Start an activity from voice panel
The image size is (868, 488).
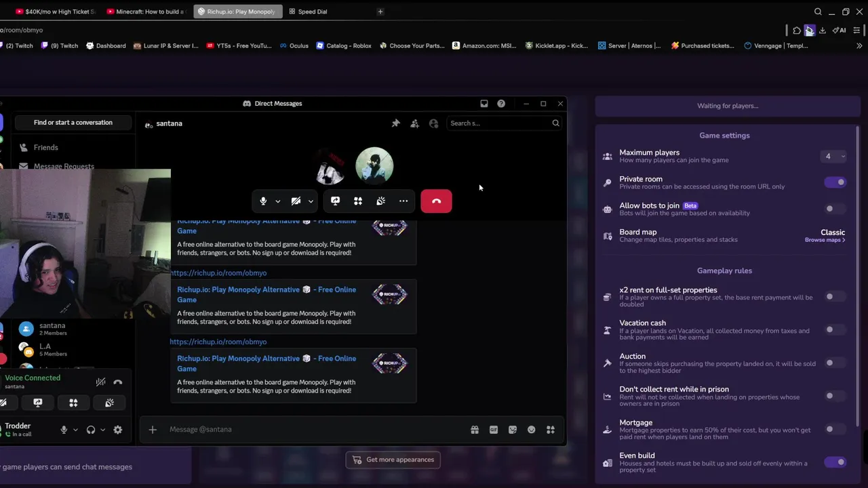73,403
